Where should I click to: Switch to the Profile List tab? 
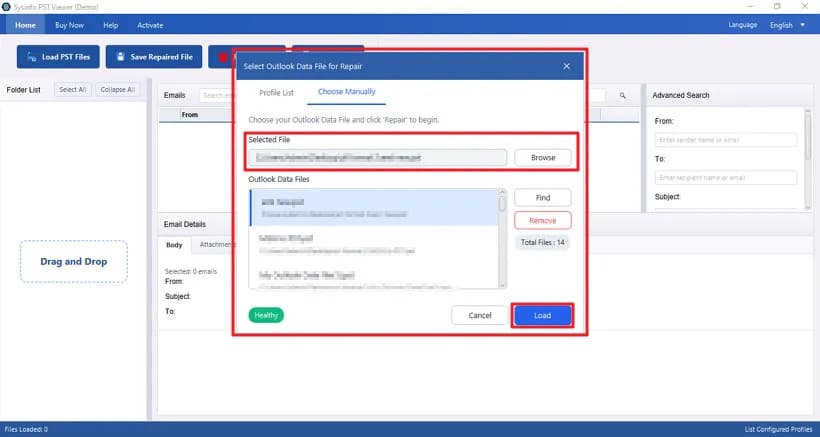277,93
